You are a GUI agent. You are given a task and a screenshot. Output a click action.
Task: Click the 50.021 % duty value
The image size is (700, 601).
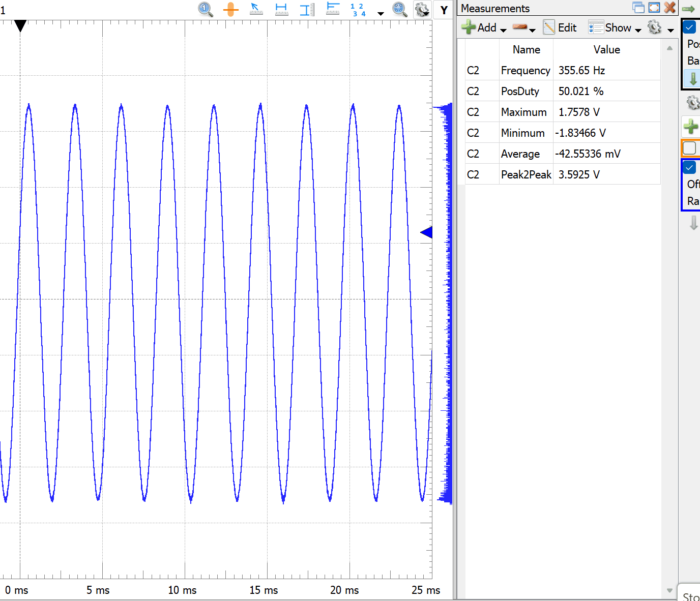tap(581, 91)
